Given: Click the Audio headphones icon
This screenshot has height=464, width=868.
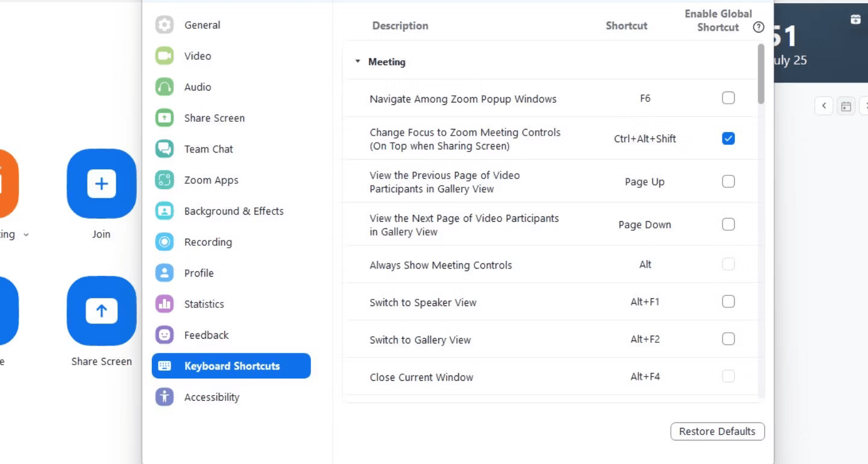Looking at the screenshot, I should coord(165,87).
